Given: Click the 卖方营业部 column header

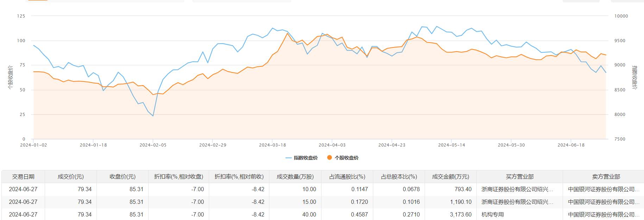Looking at the screenshot, I should 606,176.
